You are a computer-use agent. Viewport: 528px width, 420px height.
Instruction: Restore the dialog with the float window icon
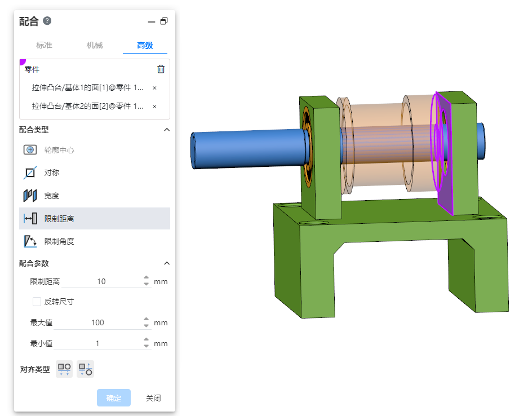click(x=164, y=21)
